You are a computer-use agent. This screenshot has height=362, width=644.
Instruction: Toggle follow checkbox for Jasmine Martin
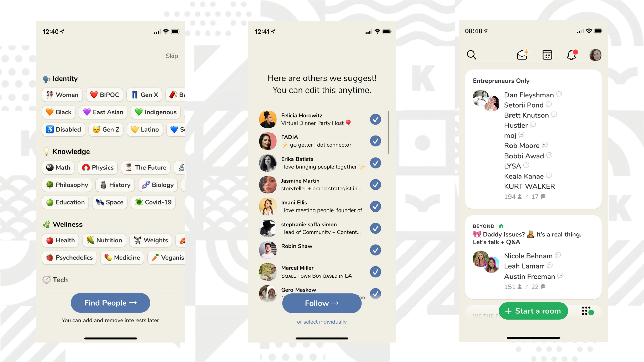click(x=375, y=184)
